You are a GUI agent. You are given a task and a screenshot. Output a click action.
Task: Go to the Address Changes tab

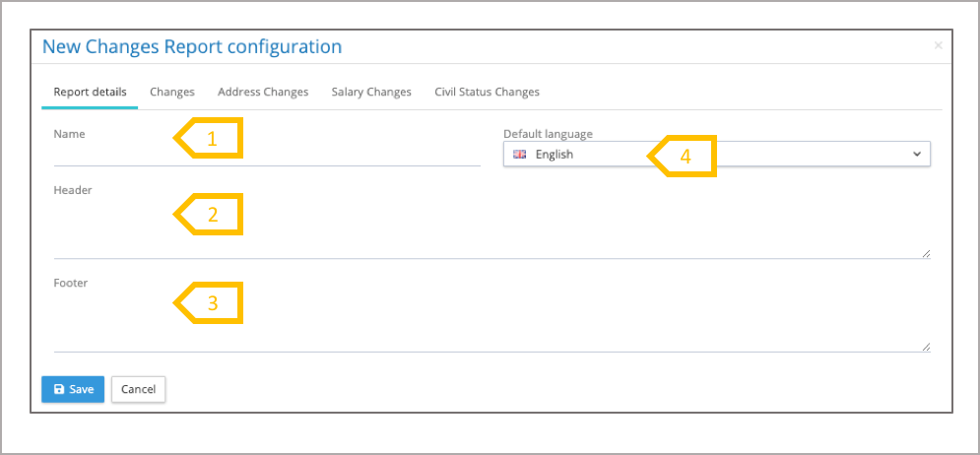pos(263,93)
